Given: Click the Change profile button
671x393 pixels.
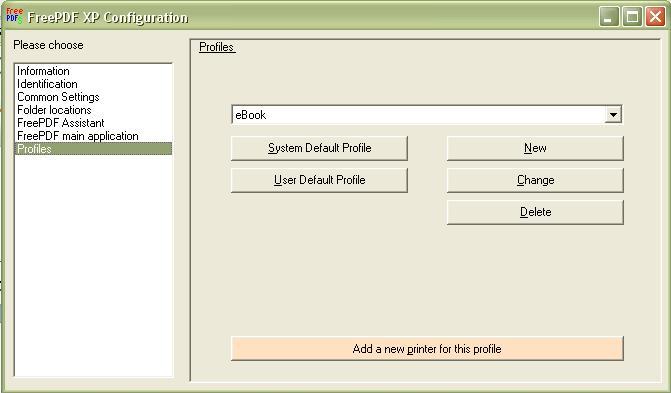Looking at the screenshot, I should click(x=535, y=180).
